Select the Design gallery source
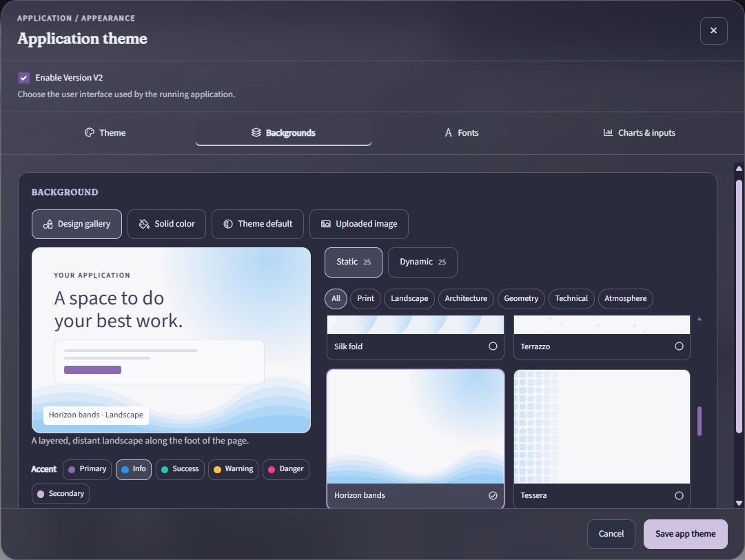Viewport: 745px width, 560px height. 77,224
